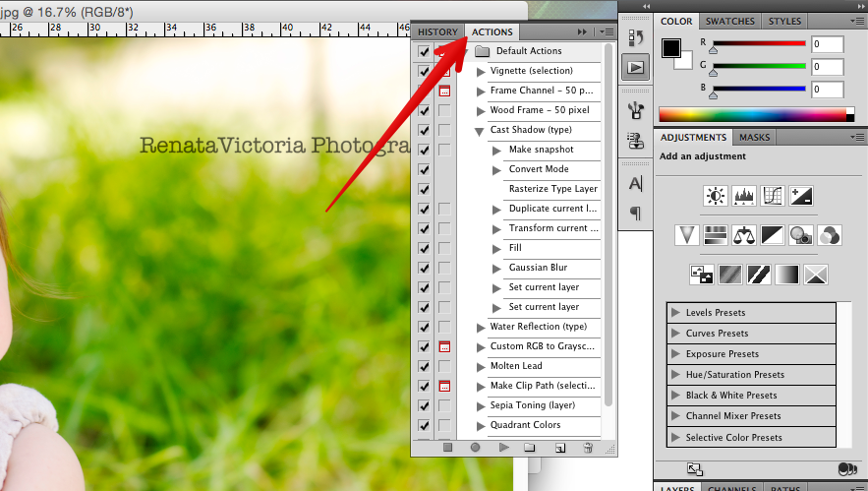Viewport: 868px width, 491px height.
Task: Toggle the Default Actions set checkbox
Action: pos(424,51)
